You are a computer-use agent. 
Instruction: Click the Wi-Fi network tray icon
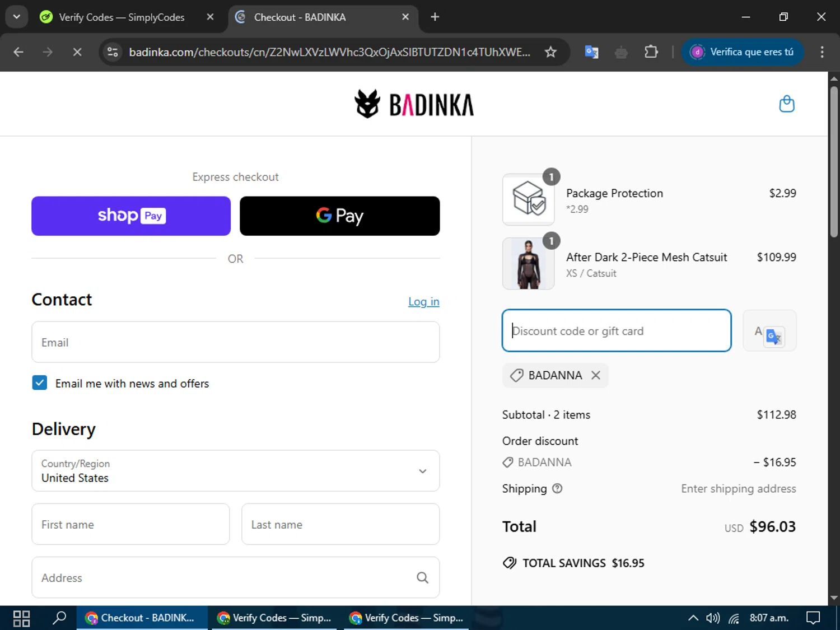(x=734, y=618)
